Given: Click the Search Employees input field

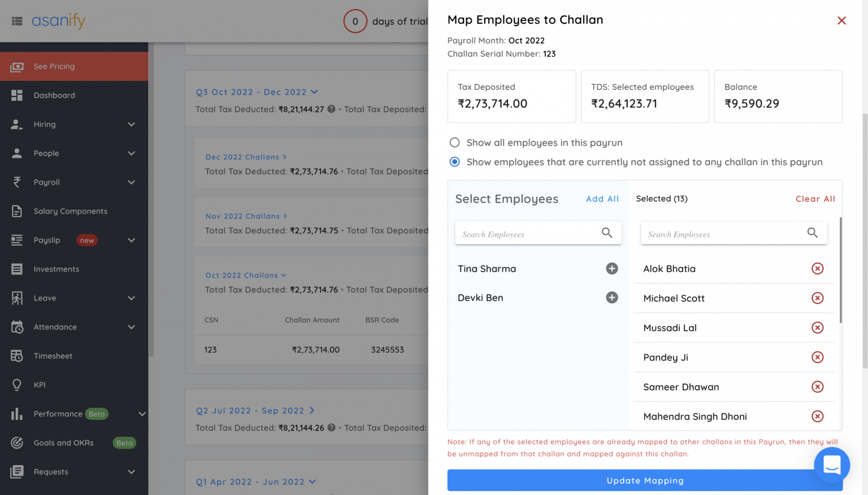Looking at the screenshot, I should pos(531,233).
